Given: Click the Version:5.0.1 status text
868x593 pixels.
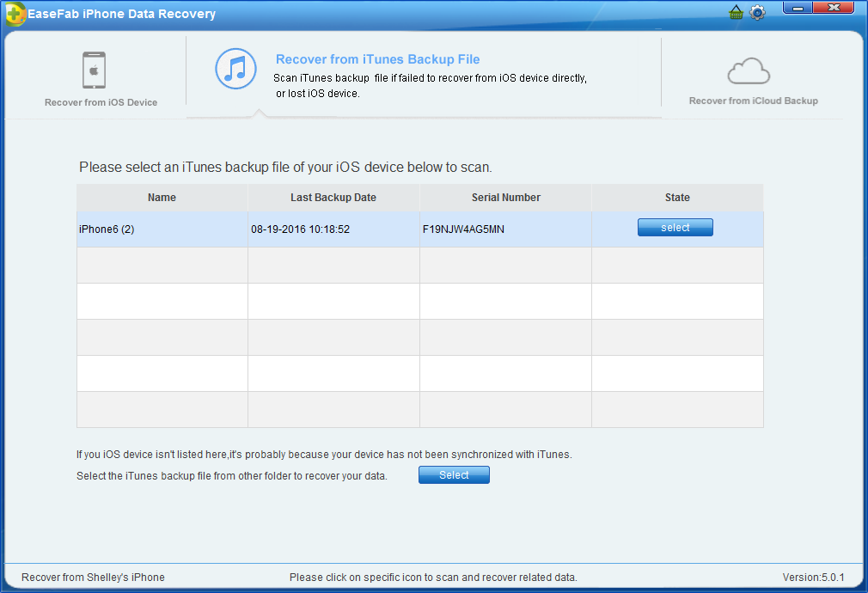Looking at the screenshot, I should coord(813,578).
